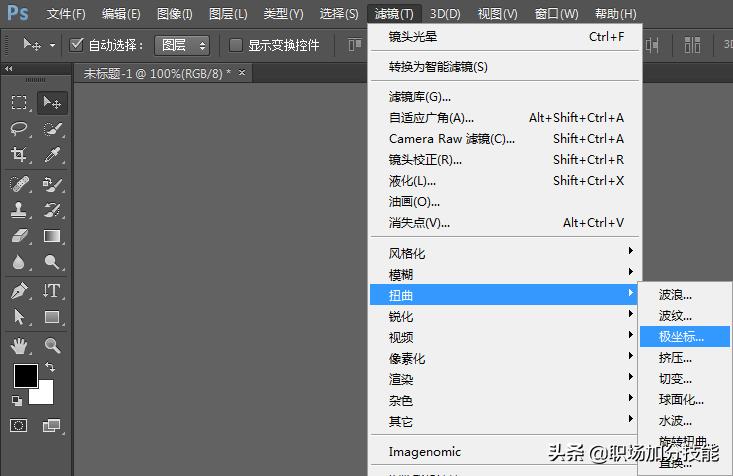The height and width of the screenshot is (476, 733).
Task: Toggle the 显示变换控件 checkbox
Action: (x=236, y=45)
